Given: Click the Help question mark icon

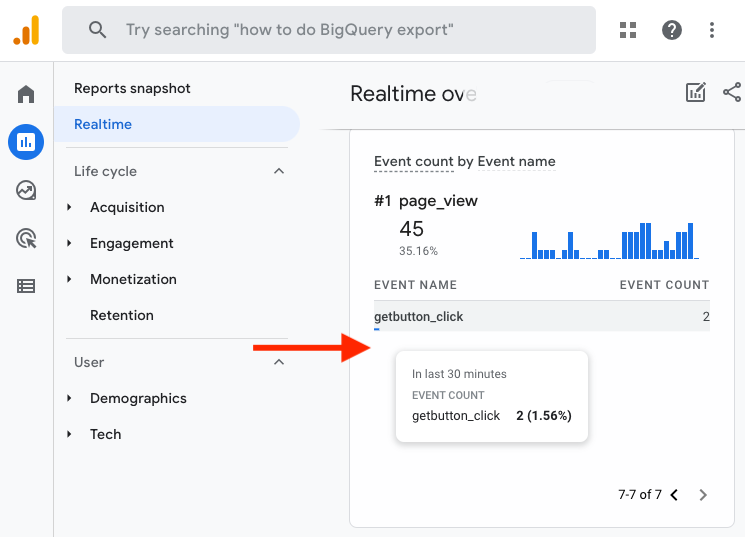Looking at the screenshot, I should [672, 30].
